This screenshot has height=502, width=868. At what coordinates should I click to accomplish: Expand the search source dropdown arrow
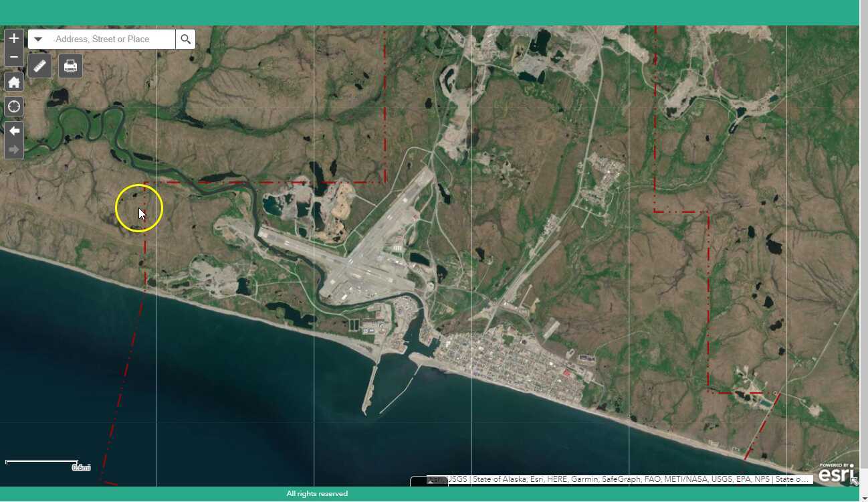(x=38, y=39)
